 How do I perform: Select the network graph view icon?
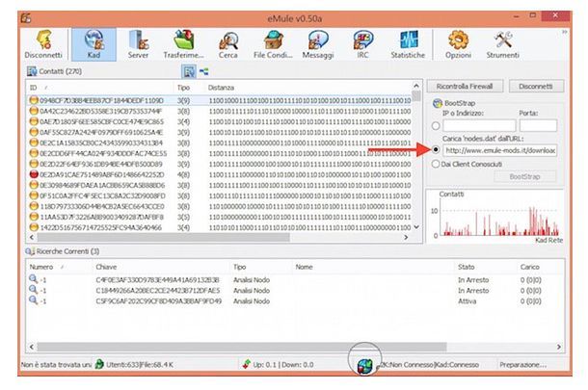tap(203, 71)
